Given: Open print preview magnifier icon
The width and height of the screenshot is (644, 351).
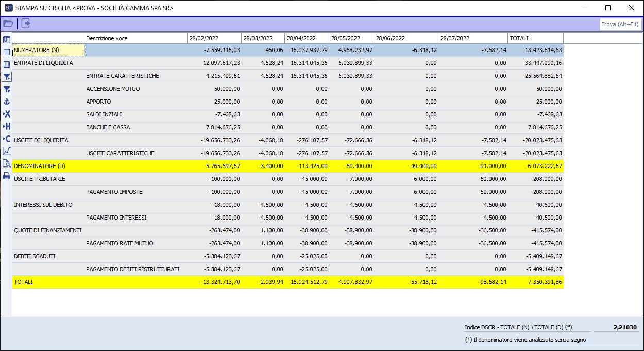Looking at the screenshot, I should click(7, 163).
